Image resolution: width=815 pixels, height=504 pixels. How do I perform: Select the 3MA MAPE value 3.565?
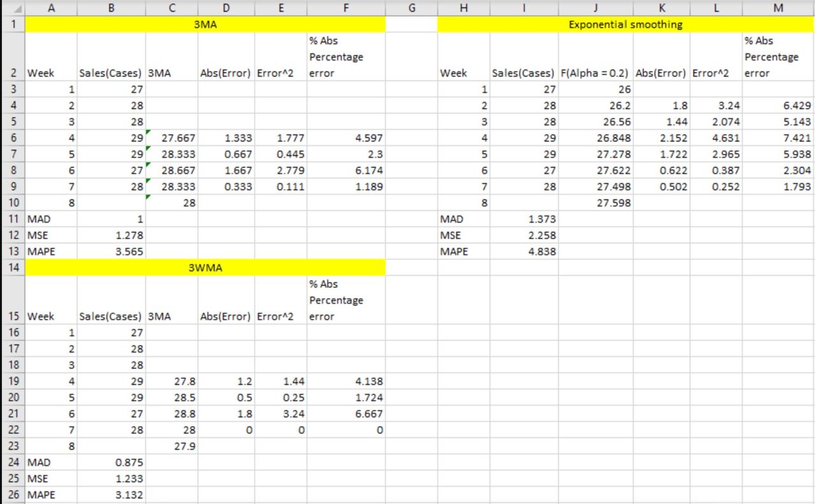pyautogui.click(x=111, y=251)
